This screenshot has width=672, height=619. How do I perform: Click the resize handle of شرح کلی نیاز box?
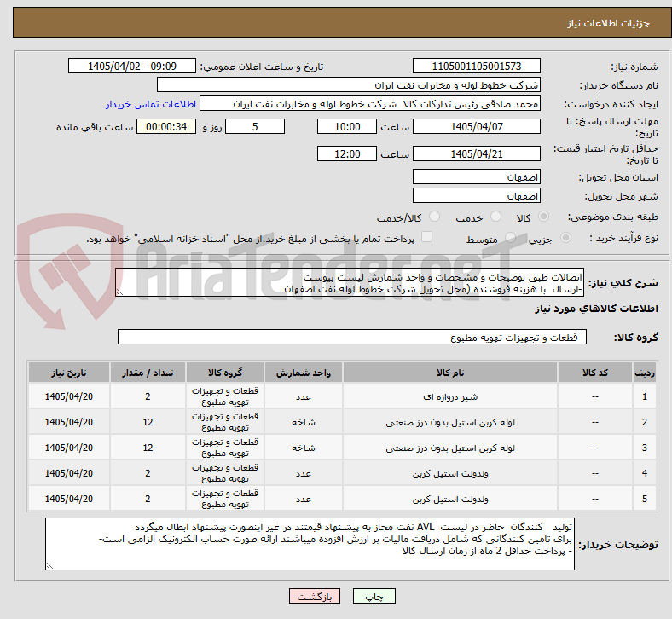click(x=119, y=292)
